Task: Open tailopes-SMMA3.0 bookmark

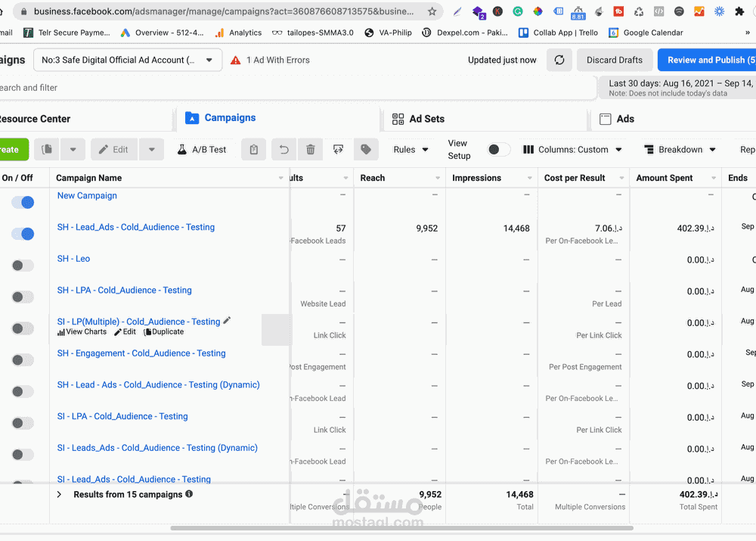Action: tap(312, 33)
